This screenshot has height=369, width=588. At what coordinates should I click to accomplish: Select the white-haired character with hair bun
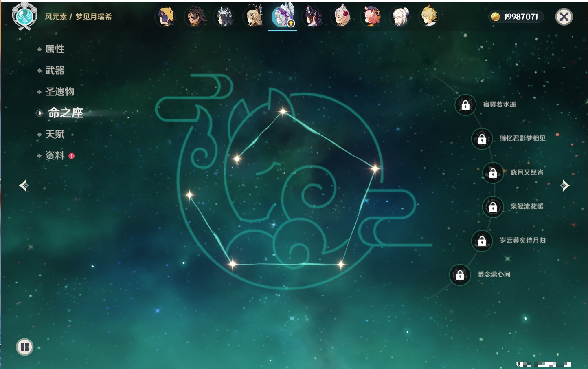point(400,17)
